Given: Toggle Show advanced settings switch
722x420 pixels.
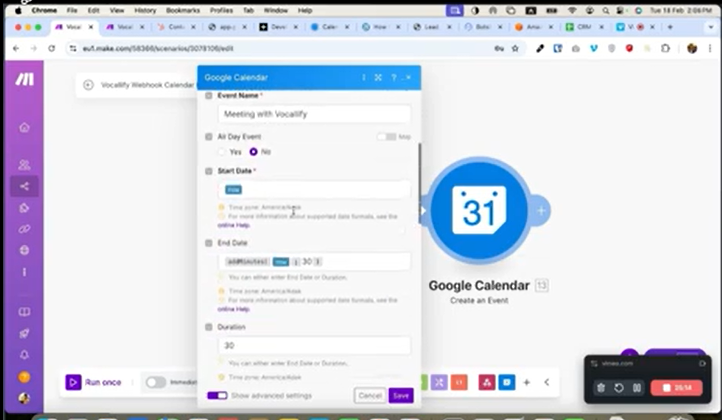Looking at the screenshot, I should [217, 395].
